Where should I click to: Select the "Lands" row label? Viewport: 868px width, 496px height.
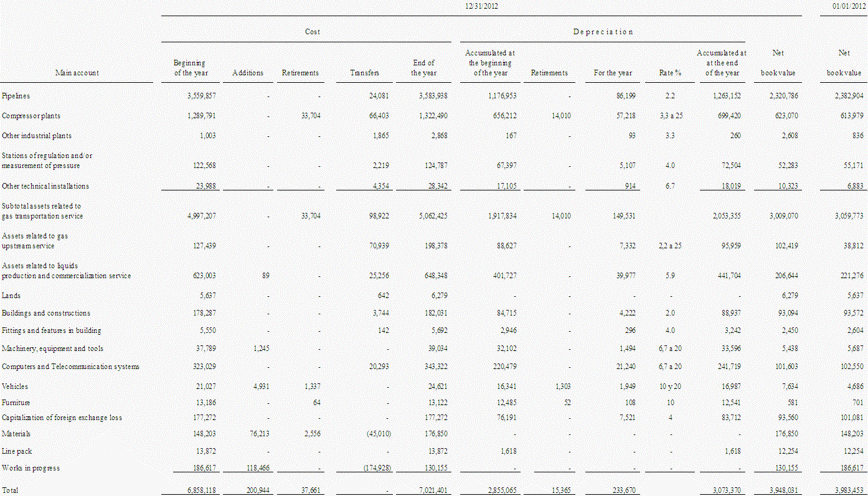(x=11, y=296)
